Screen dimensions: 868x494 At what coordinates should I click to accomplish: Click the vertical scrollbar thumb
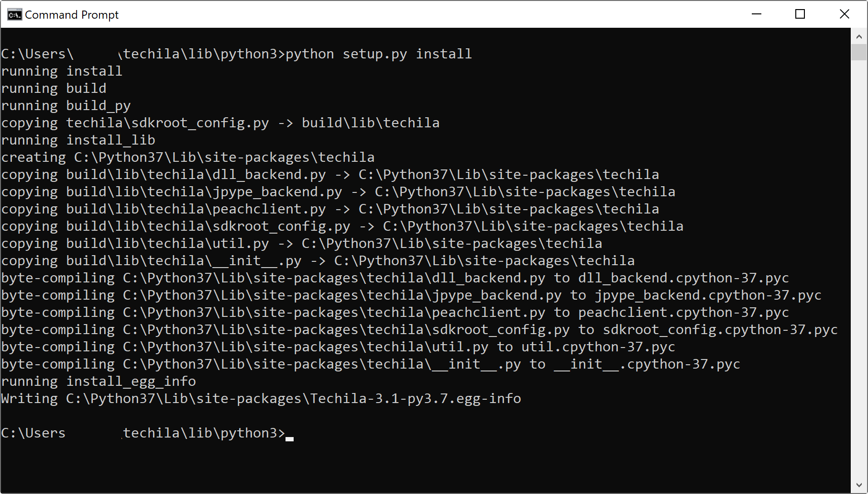[x=859, y=52]
